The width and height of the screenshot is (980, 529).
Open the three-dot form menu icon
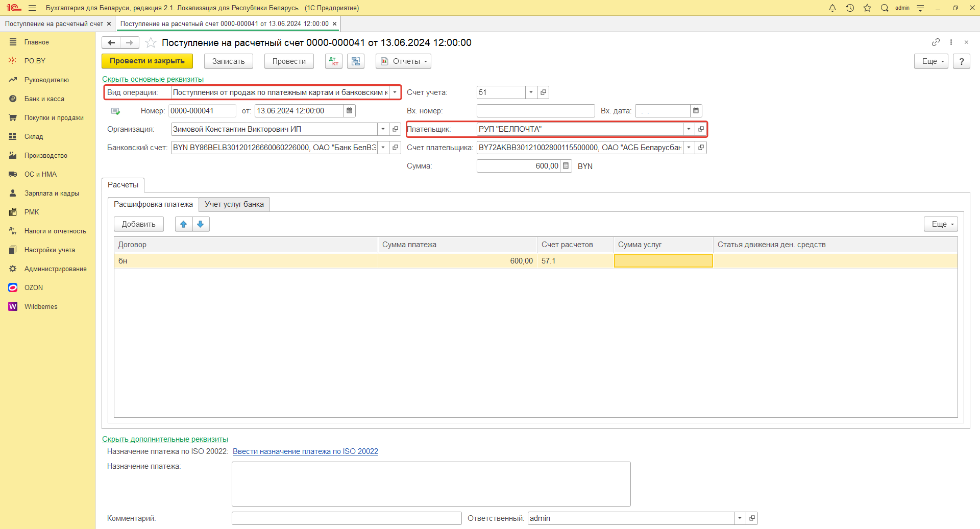click(x=951, y=42)
